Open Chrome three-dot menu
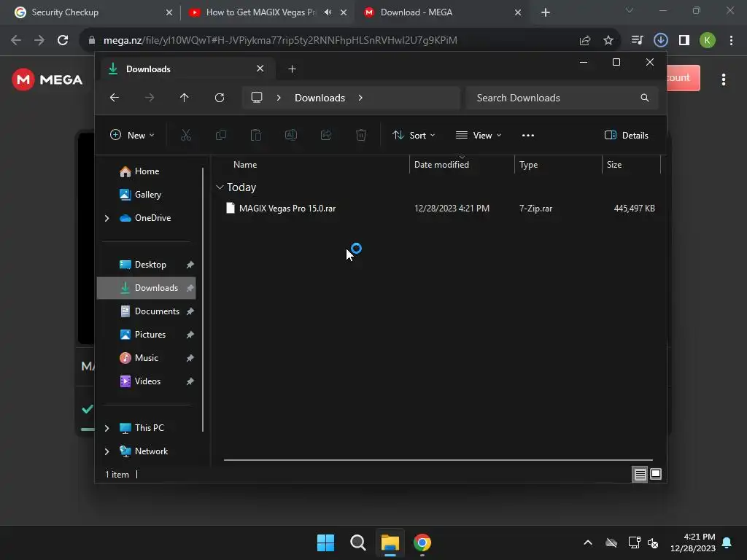 click(731, 40)
